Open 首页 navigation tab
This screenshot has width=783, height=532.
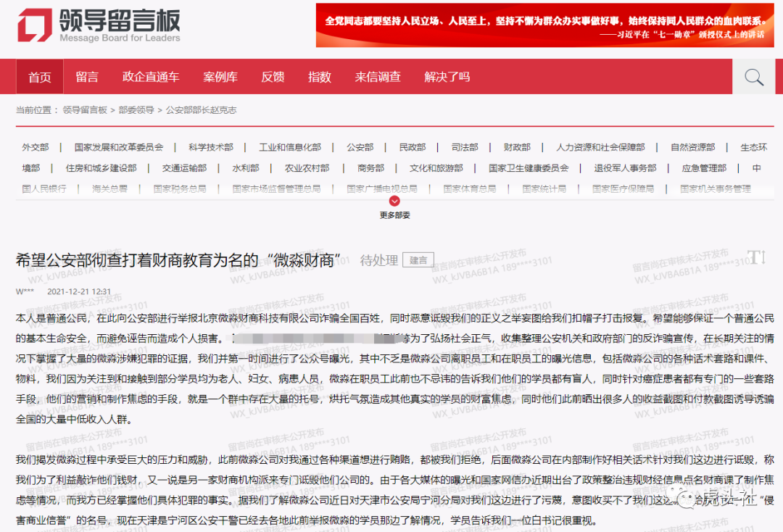click(x=39, y=77)
